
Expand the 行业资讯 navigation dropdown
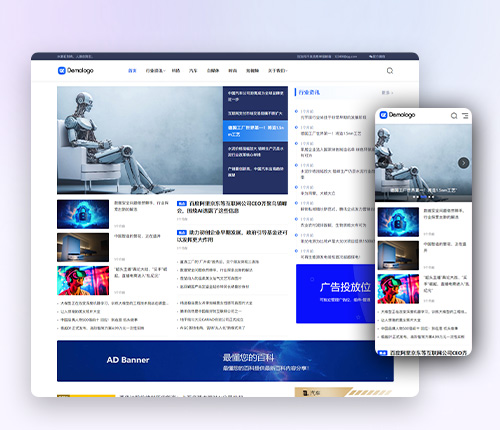(x=155, y=71)
